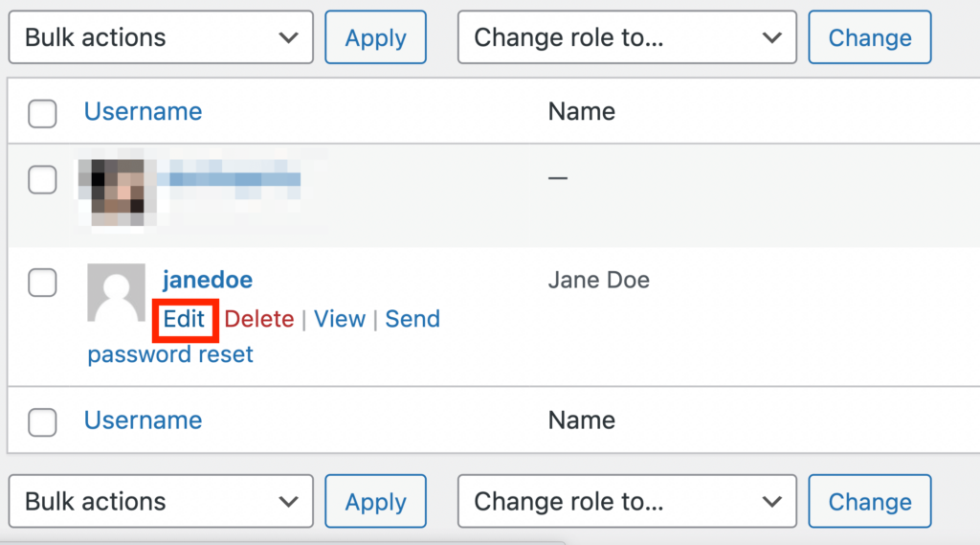Expand the top Change role to… dropdown
The width and height of the screenshot is (980, 545).
[x=627, y=38]
